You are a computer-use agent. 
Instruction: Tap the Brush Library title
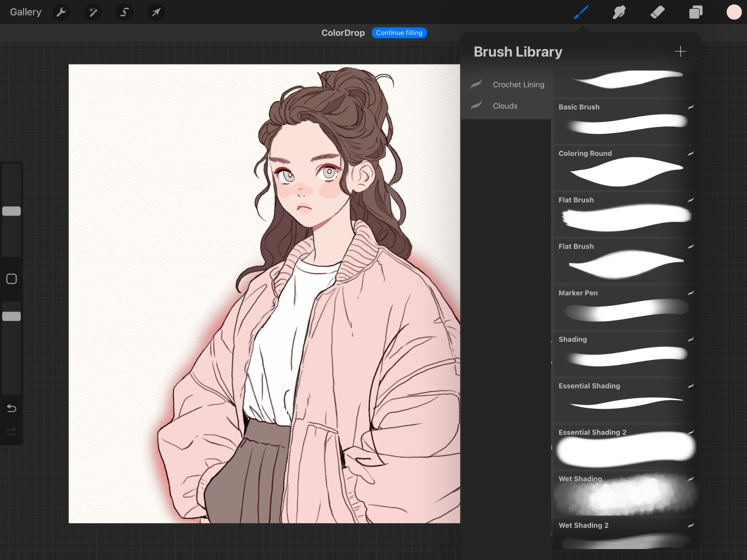click(518, 52)
